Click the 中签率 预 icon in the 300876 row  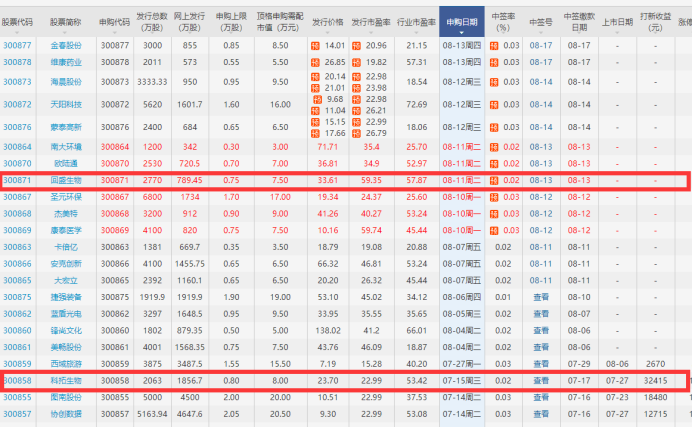494,127
